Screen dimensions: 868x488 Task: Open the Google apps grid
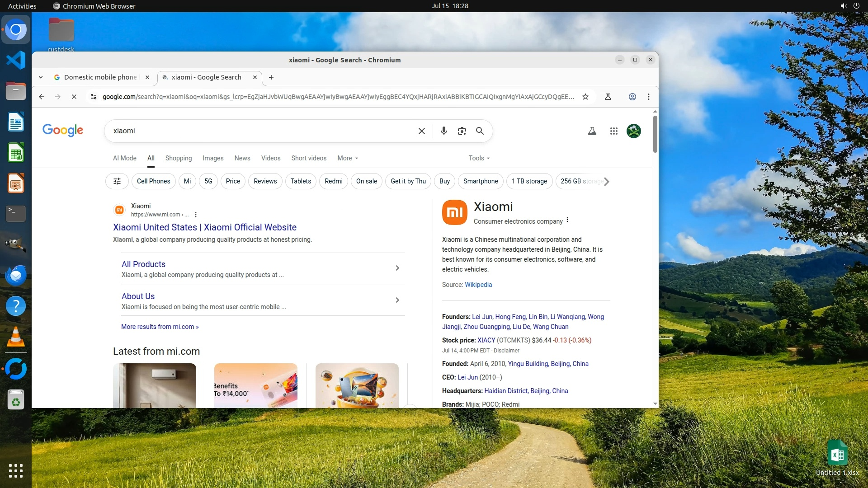pos(613,131)
